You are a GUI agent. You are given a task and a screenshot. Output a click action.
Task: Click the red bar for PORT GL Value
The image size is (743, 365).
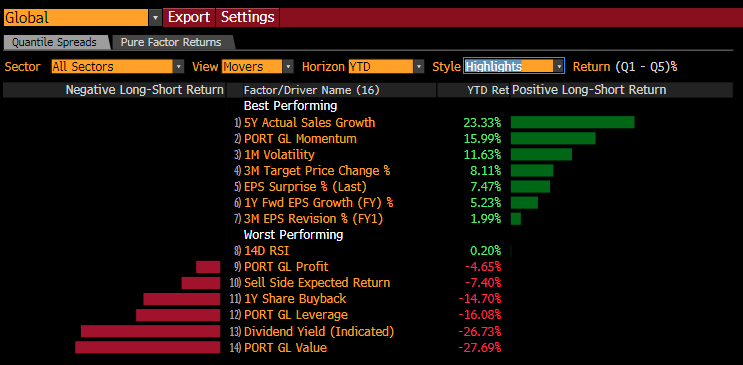(x=148, y=347)
